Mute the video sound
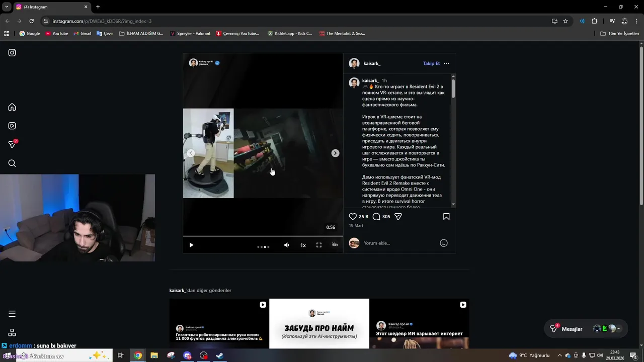The image size is (644, 362). (287, 245)
